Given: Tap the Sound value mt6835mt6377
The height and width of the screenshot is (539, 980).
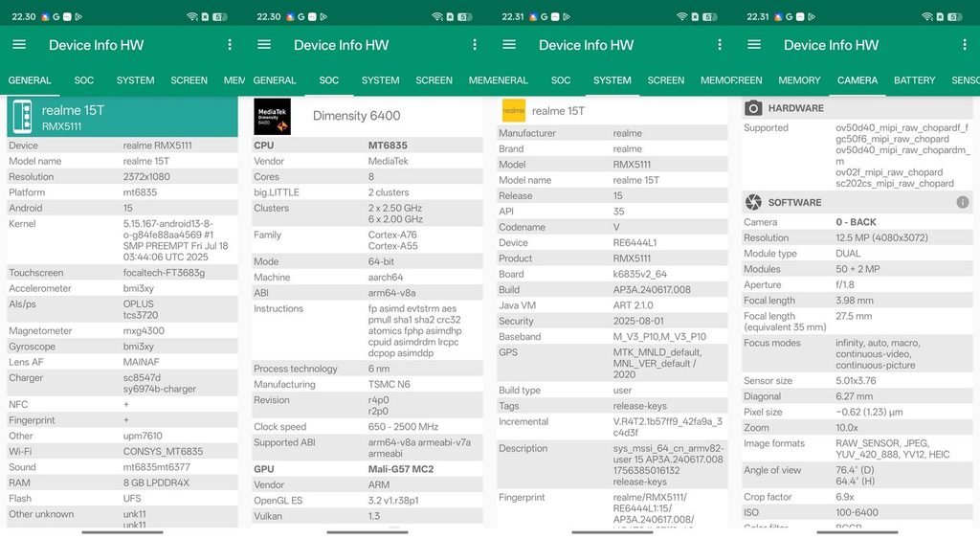Looking at the screenshot, I should (156, 467).
